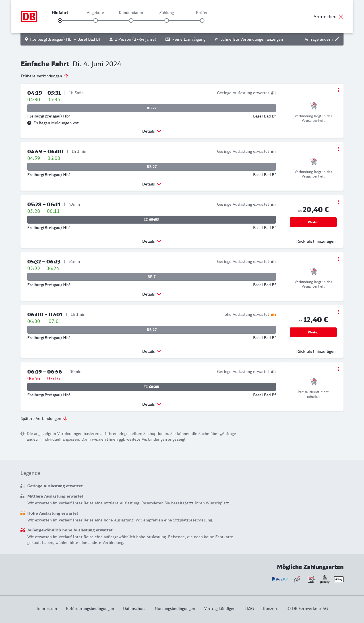
Task: Open the Datenschutz footer link
Action: (x=134, y=608)
